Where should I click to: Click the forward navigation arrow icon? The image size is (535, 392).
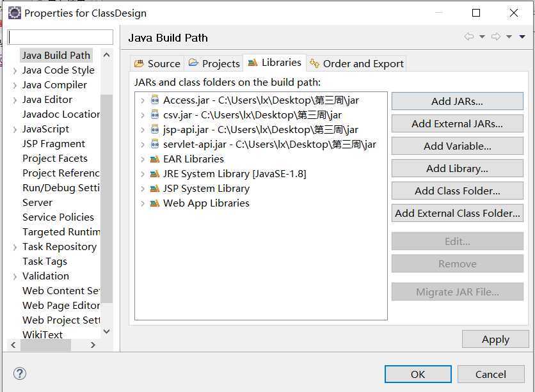pos(496,36)
